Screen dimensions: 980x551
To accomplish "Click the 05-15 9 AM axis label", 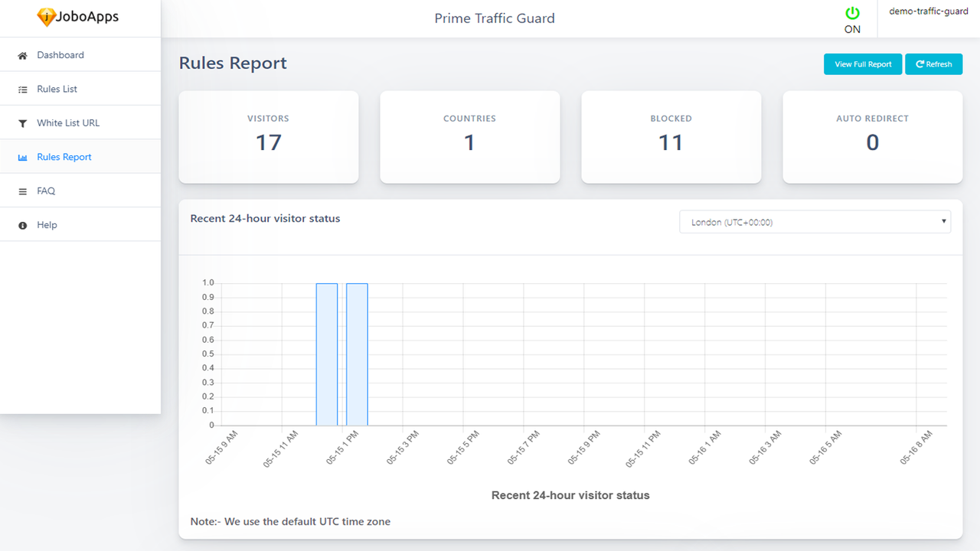I will (222, 448).
